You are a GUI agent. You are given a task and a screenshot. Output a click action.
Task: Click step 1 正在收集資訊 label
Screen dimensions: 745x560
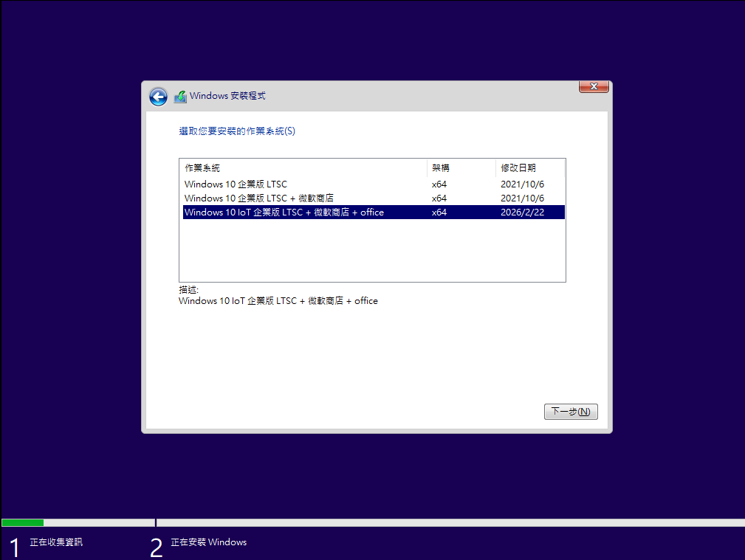click(56, 542)
